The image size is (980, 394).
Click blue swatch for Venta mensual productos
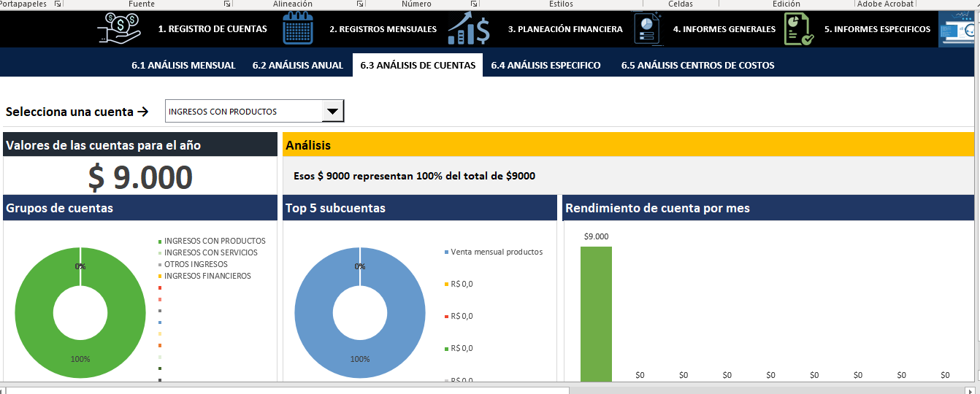pos(445,252)
